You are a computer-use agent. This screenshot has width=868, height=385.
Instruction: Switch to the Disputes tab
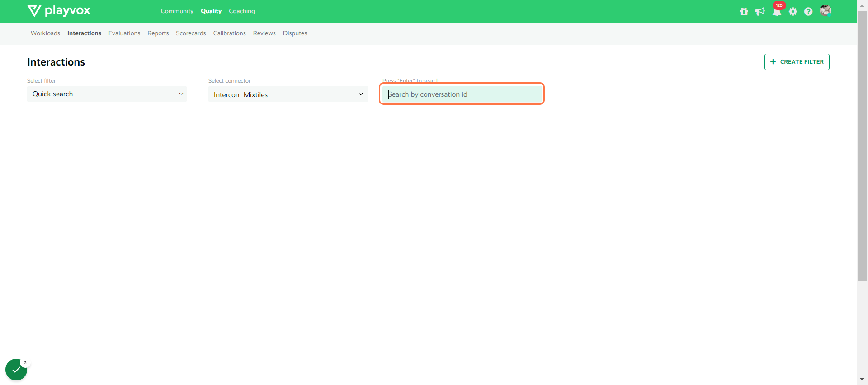[295, 33]
